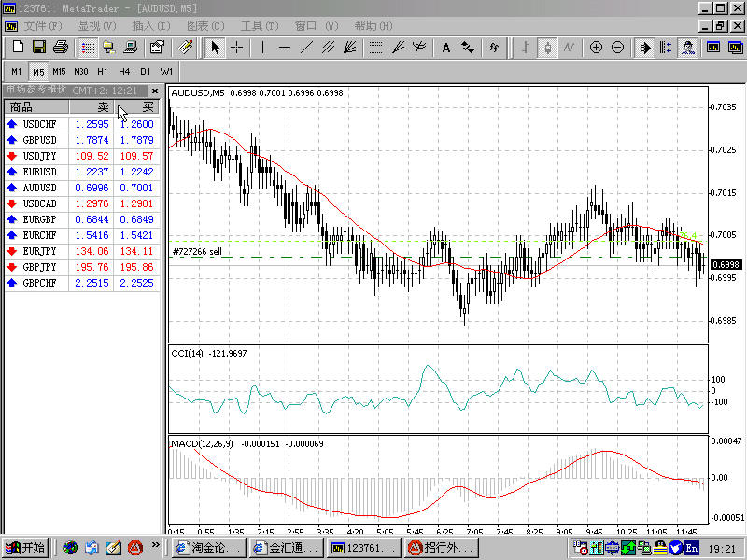Open the 插入(I) menu

(151, 26)
